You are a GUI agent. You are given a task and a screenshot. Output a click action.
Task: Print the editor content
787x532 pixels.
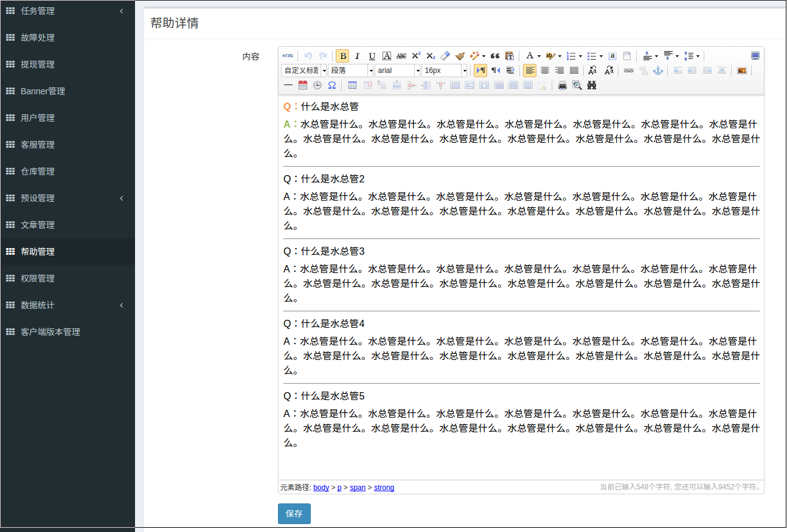[x=563, y=85]
